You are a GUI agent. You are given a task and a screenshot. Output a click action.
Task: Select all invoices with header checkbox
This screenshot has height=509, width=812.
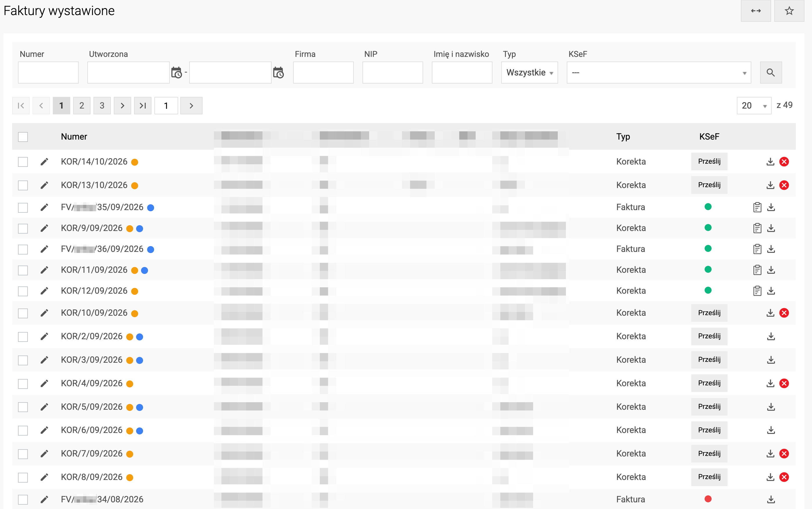coord(23,137)
